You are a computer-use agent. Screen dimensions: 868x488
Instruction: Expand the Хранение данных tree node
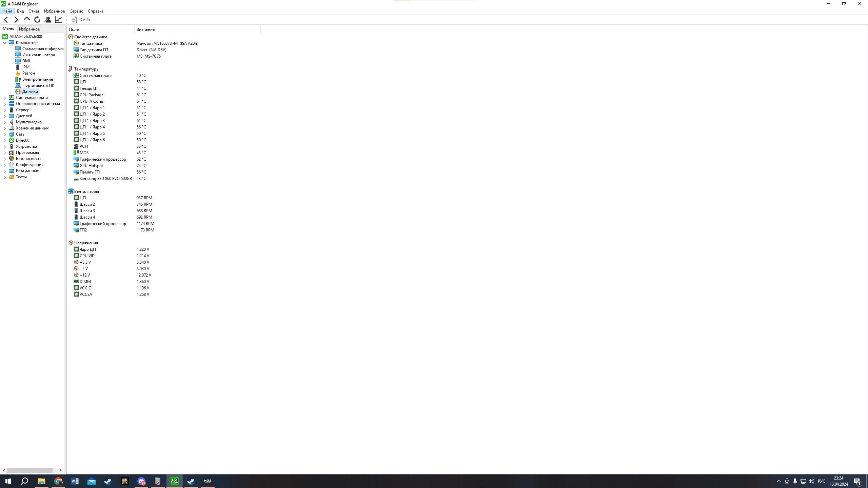[x=4, y=128]
